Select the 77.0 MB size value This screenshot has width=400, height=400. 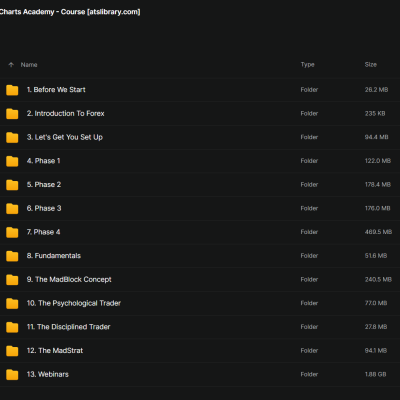[376, 303]
